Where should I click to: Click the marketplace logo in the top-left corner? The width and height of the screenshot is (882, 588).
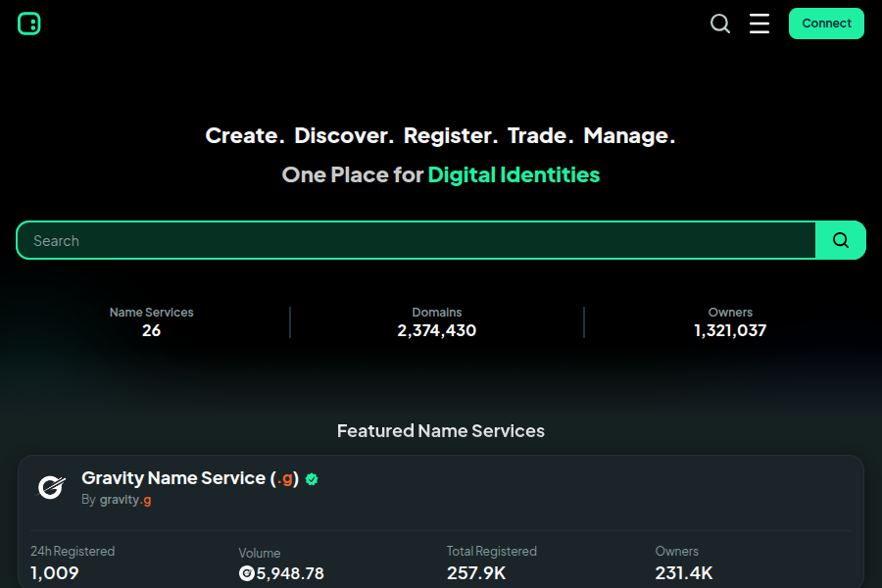tap(28, 24)
